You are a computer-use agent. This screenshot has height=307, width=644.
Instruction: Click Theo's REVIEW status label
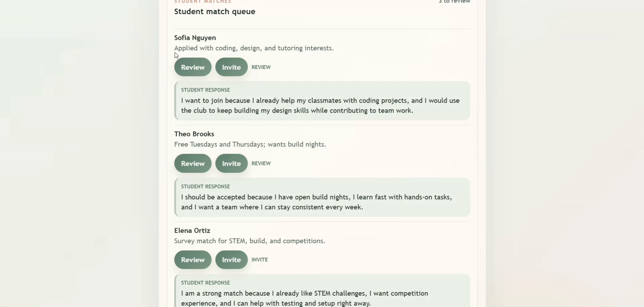(261, 164)
